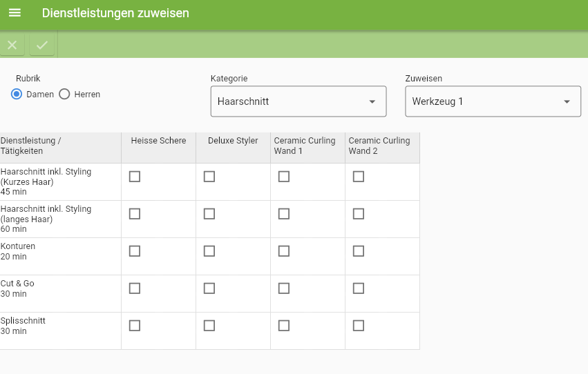
Task: Check Ceramic Curling Wand 2 for Cut & Go
Action: [x=359, y=288]
